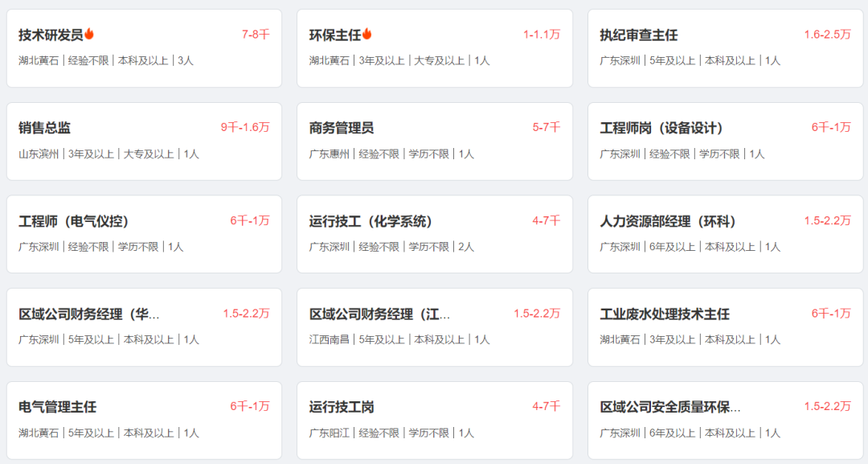Image resolution: width=868 pixels, height=464 pixels.
Task: Click the 5-7千 salary on 商务管理员
Action: pyautogui.click(x=547, y=127)
